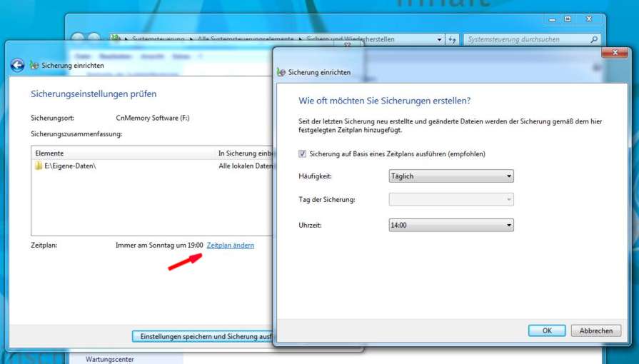Screen dimensions: 639x364
Task: Open the Uhrzeit dropdown showing 14:00
Action: tap(451, 225)
